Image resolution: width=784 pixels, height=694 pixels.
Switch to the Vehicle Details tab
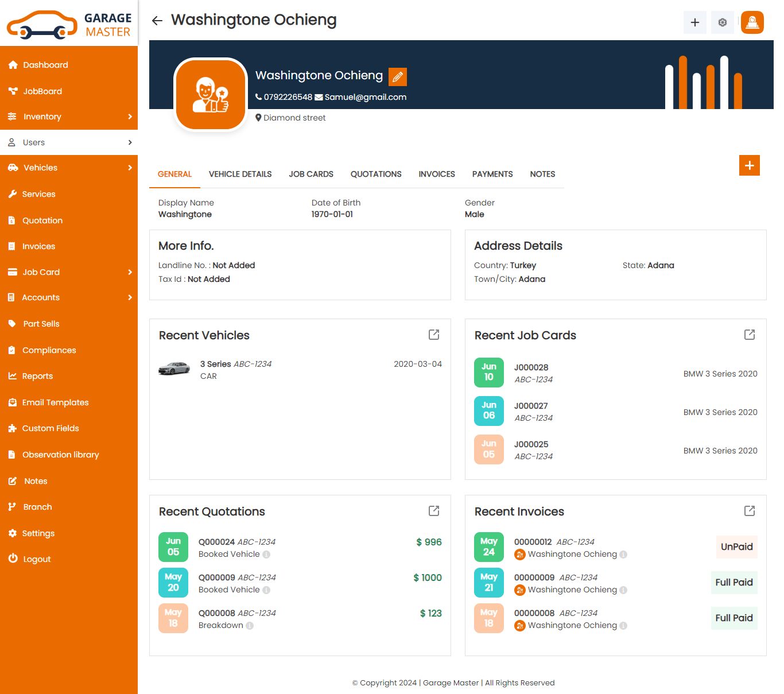tap(240, 174)
